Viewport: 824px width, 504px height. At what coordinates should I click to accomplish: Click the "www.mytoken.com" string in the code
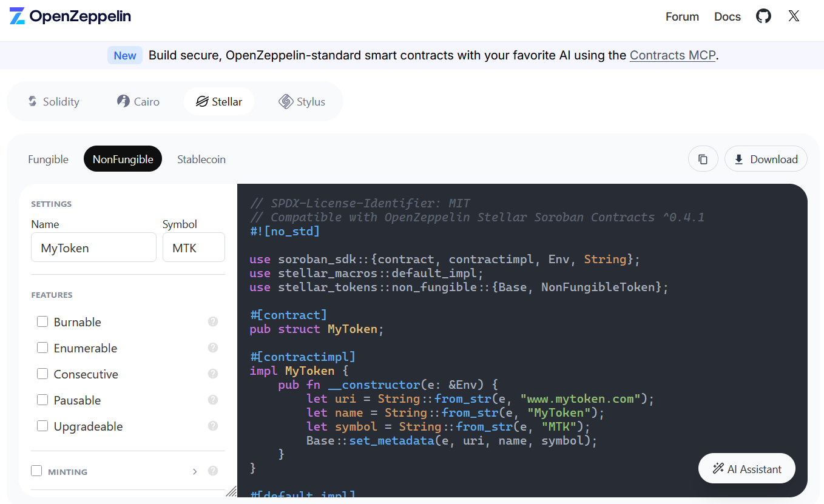pos(581,398)
